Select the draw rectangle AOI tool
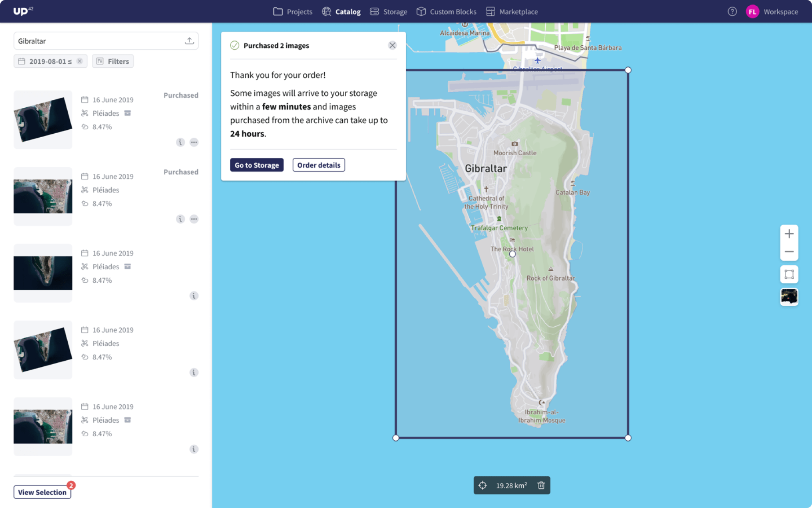 [789, 274]
